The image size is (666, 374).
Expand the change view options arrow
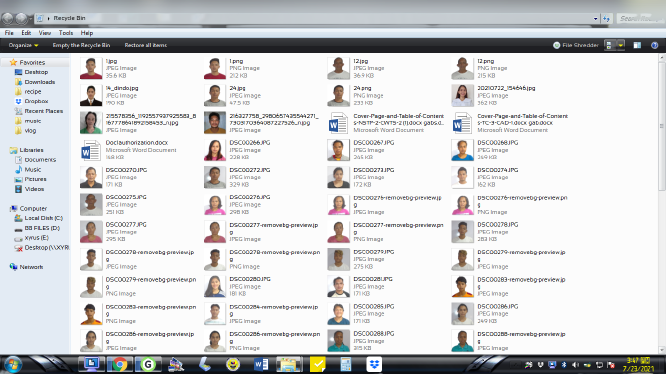(621, 45)
